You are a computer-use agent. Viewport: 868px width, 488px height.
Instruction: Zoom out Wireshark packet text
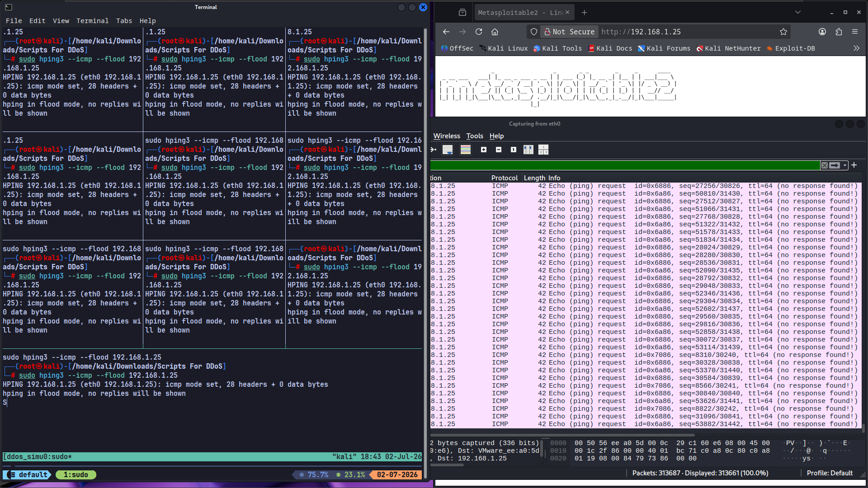[499, 150]
